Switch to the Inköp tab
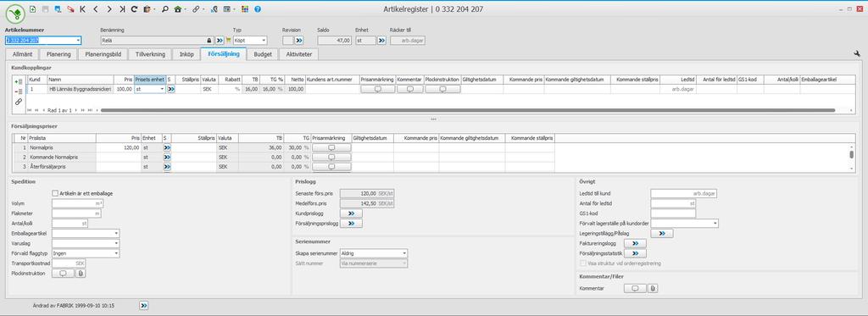868x316 pixels. point(186,54)
